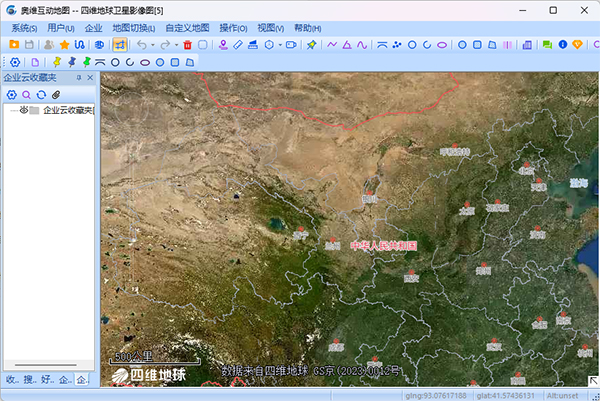Click the yellow pushpin marker icon
This screenshot has height=401, width=600.
pyautogui.click(x=56, y=62)
